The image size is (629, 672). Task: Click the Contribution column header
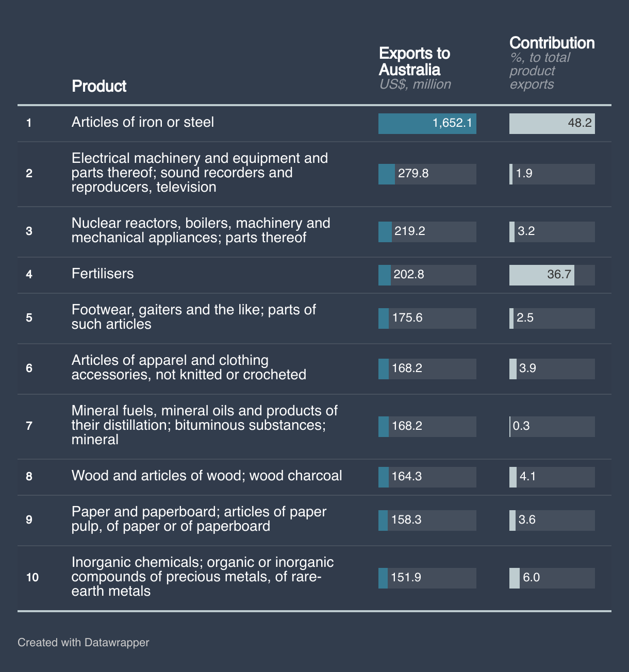(x=552, y=43)
